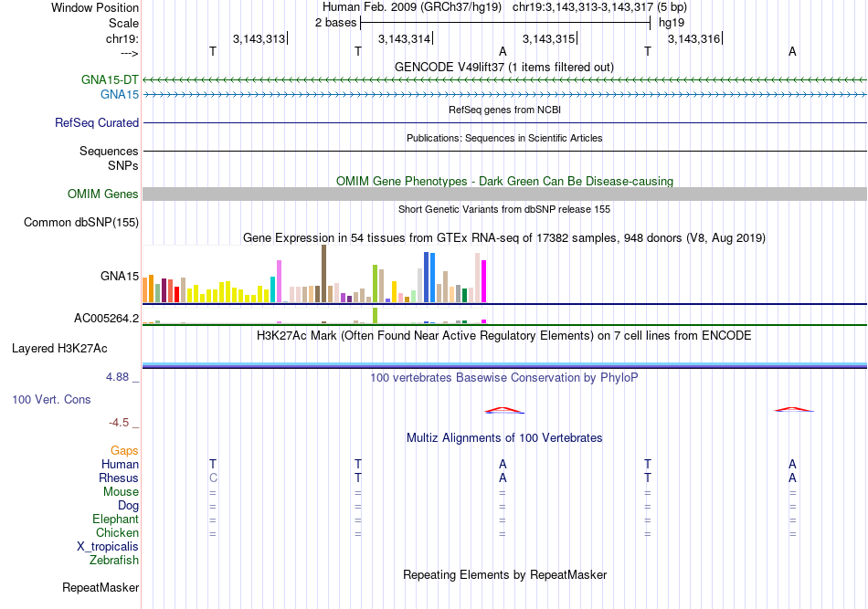
Task: Click the GNA15 label beside the GTEx bar chart
Action: click(x=120, y=276)
